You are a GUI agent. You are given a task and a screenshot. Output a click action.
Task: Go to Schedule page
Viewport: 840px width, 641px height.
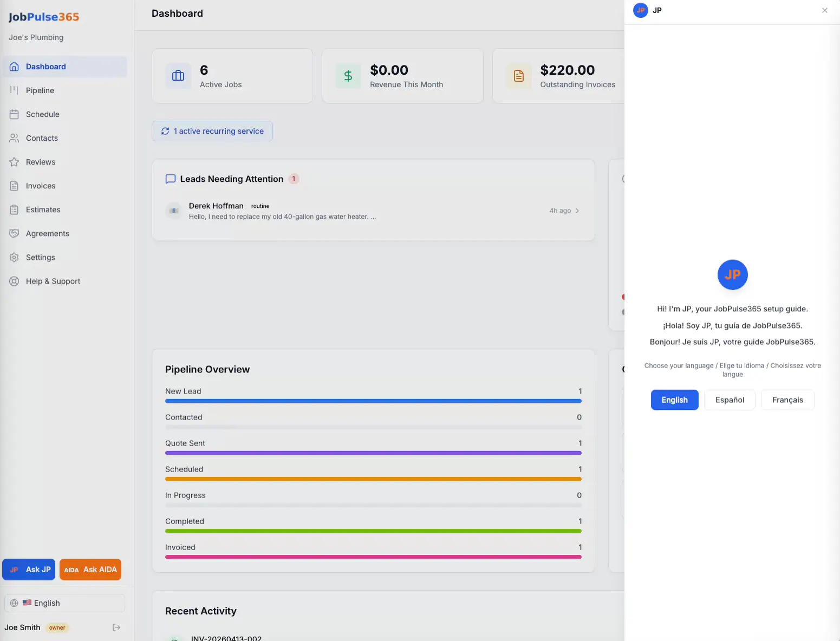[64, 114]
